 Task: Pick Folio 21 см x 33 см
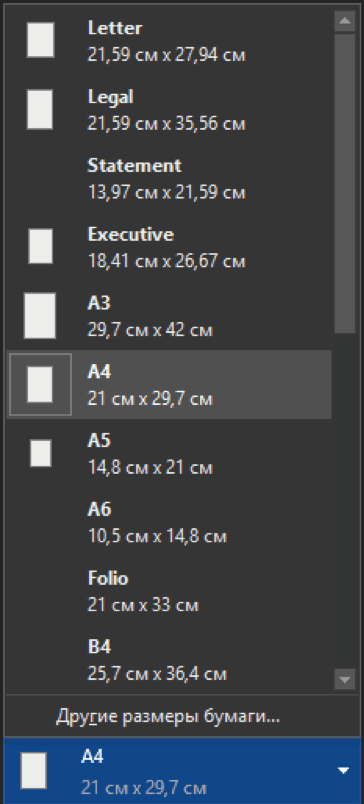pyautogui.click(x=169, y=591)
